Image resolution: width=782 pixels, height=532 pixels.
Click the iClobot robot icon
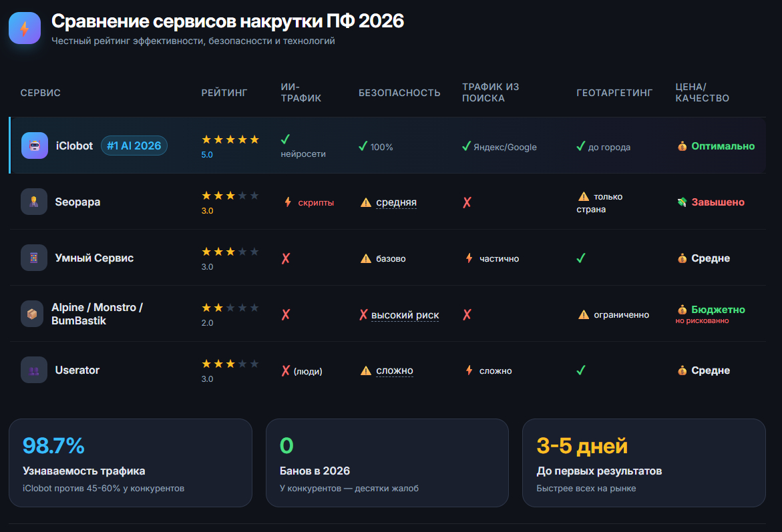(34, 146)
